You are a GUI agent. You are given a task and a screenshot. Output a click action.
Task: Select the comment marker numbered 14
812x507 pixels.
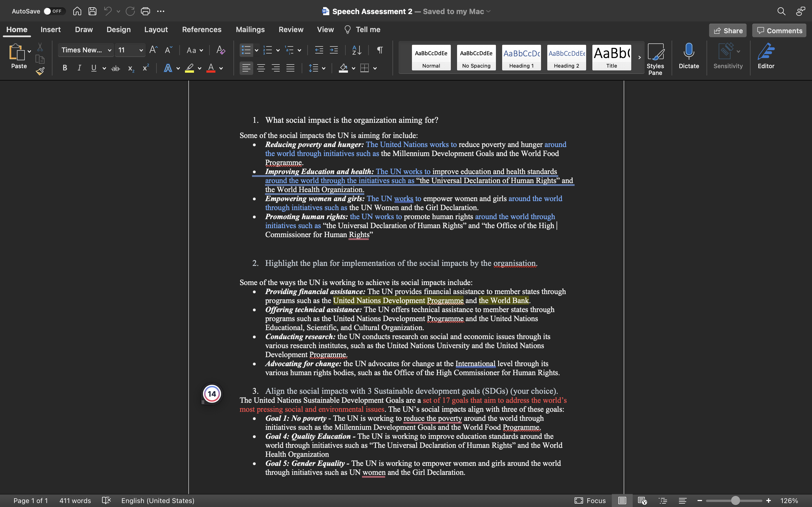(211, 394)
